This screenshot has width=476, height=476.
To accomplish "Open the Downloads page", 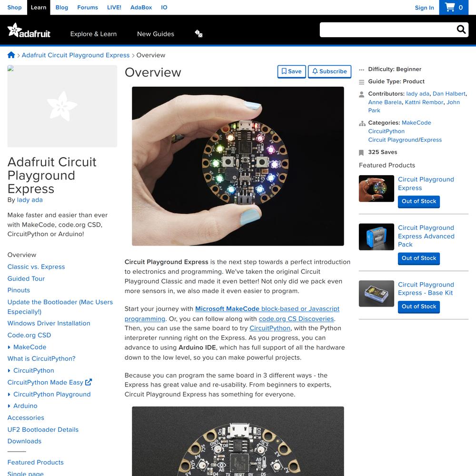I will pyautogui.click(x=24, y=441).
